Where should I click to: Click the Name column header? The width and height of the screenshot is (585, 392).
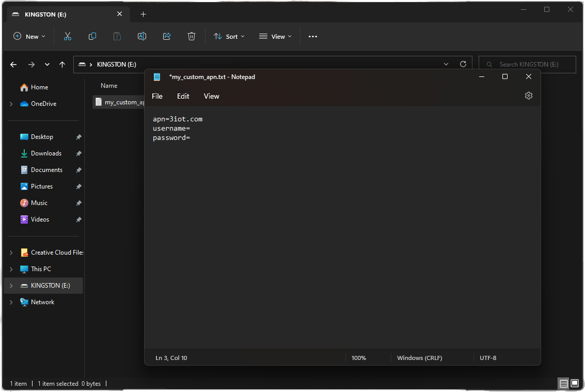109,86
